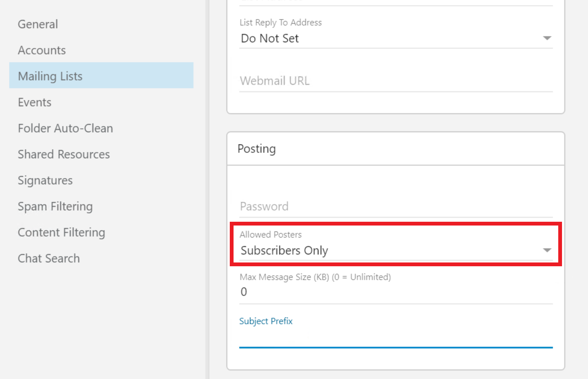Viewport: 588px width, 379px height.
Task: Open the 'Subscribers Only' dropdown selection
Action: click(x=284, y=250)
